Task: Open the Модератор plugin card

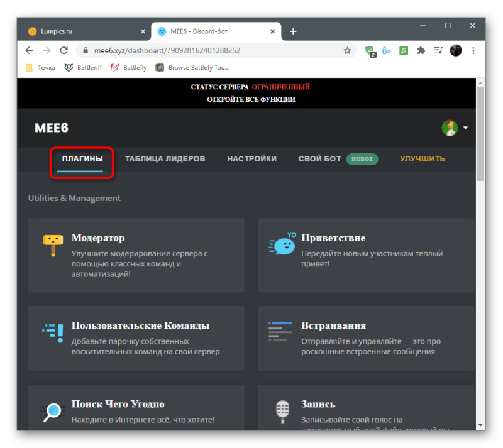Action: [x=136, y=255]
